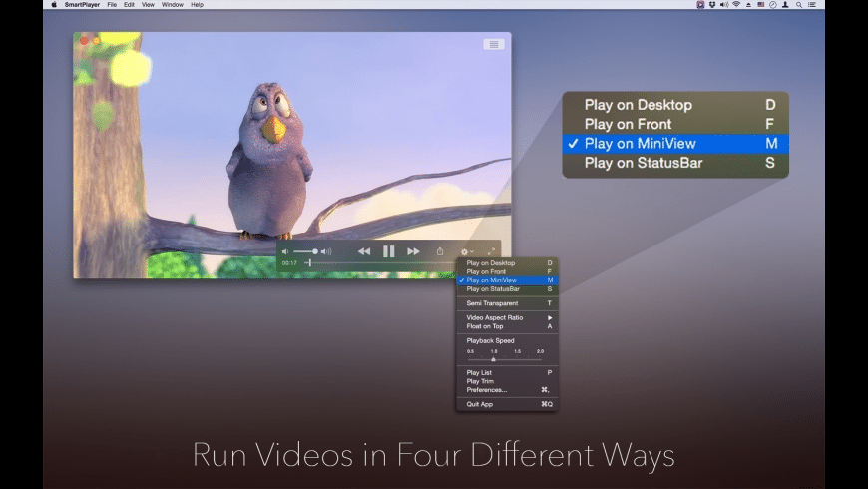
Task: Open Preferences... from the menu
Action: 507,390
